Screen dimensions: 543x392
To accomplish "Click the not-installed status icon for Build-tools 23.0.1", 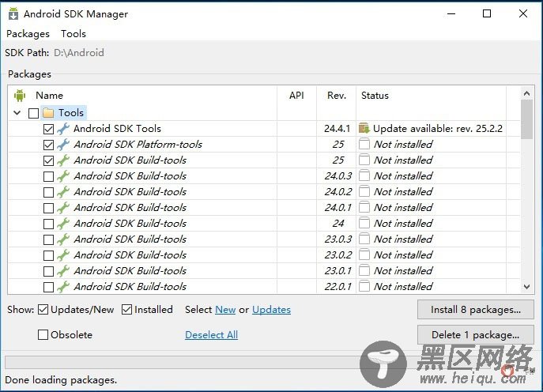I will [x=364, y=271].
